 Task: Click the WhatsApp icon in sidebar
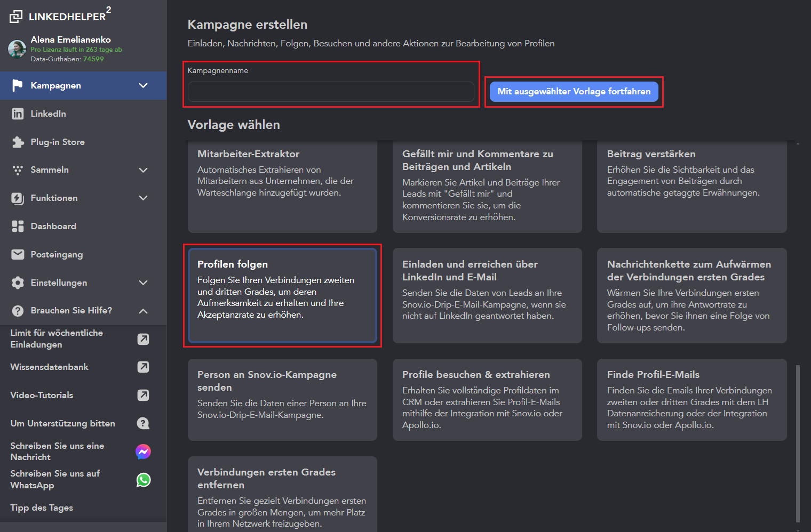pyautogui.click(x=143, y=480)
